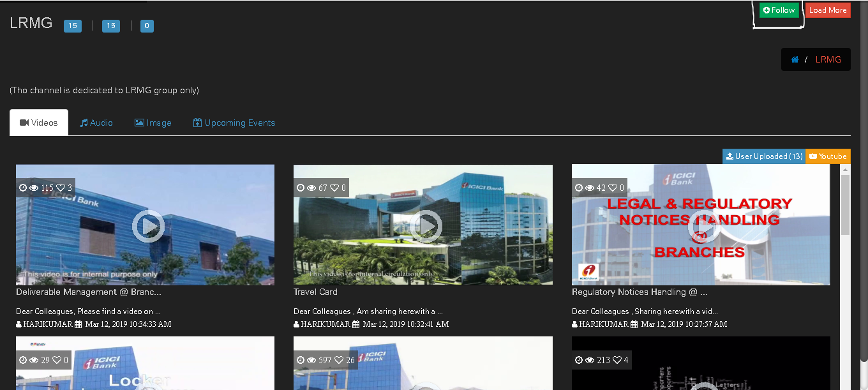This screenshot has height=390, width=868.
Task: Click the eye views icon showing 597
Action: pos(311,360)
